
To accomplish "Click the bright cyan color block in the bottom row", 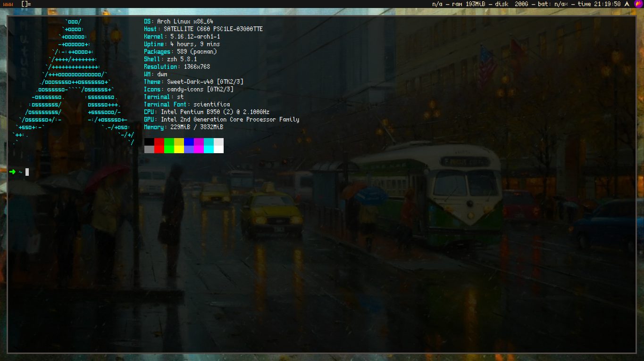I will click(209, 149).
